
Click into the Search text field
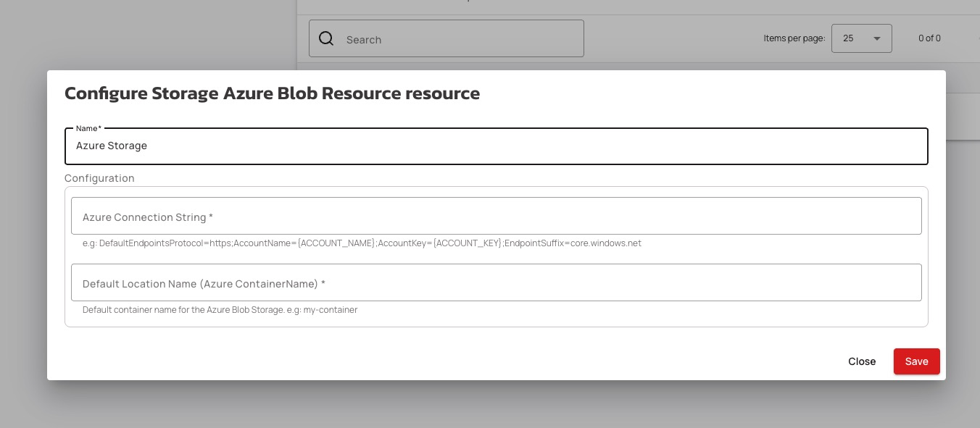tap(457, 40)
